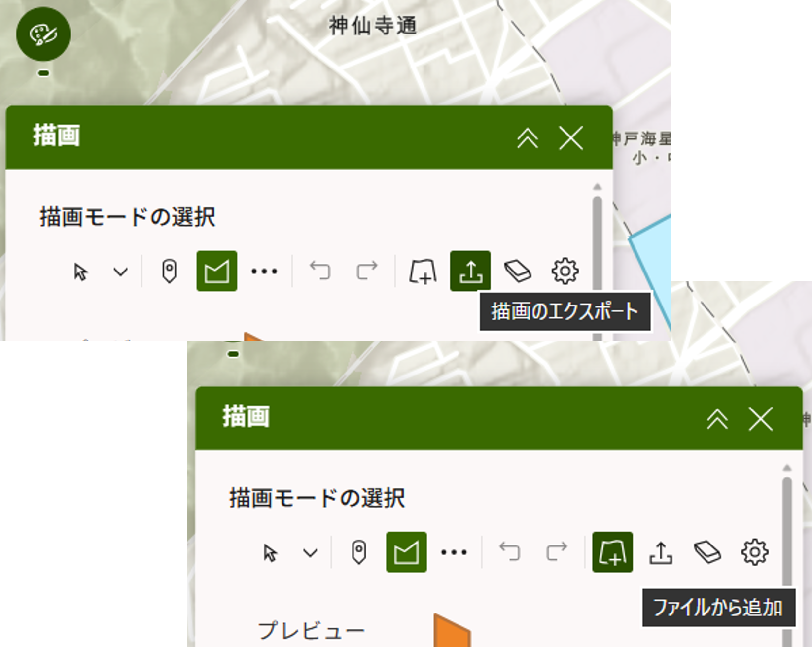812x647 pixels.
Task: Expand the selection mode dropdown in upper panel
Action: (x=120, y=272)
